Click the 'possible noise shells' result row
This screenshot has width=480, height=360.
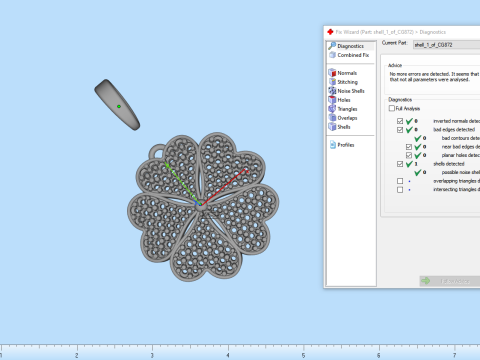[447, 172]
